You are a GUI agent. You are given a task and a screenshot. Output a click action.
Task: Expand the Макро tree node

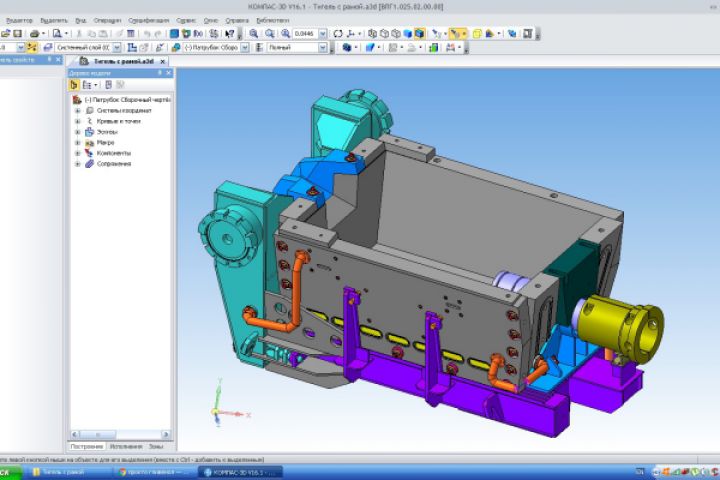point(78,142)
